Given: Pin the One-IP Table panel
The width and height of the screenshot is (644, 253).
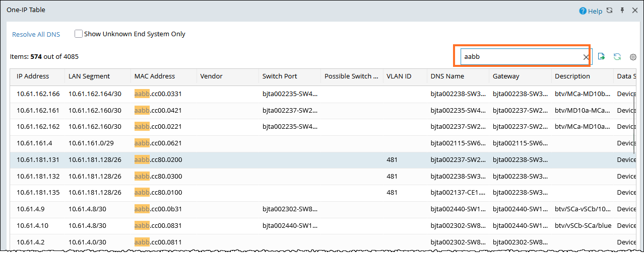Looking at the screenshot, I should (622, 11).
